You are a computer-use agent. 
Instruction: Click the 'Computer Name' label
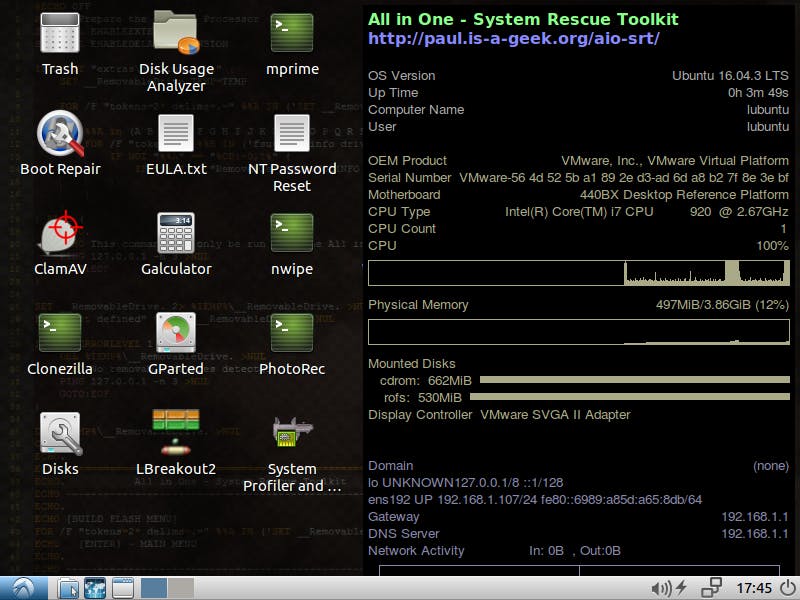pos(416,110)
